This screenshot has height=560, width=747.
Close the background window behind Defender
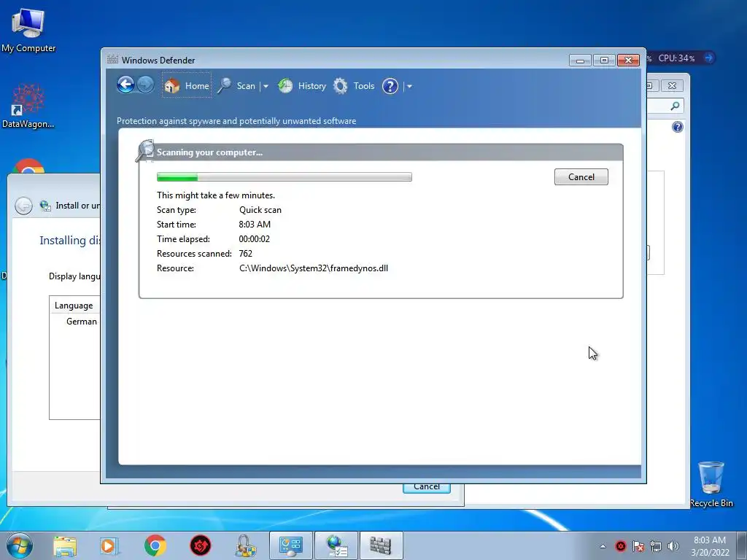[x=672, y=86]
